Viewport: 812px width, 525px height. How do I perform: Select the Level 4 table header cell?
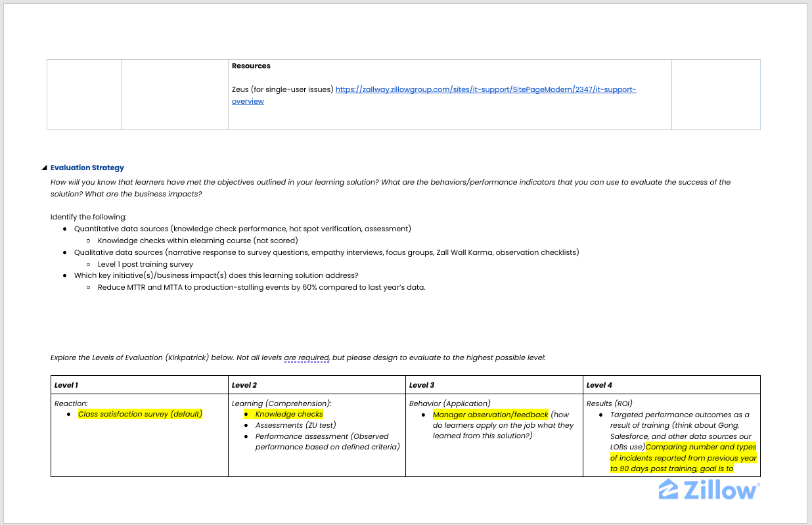tap(671, 385)
